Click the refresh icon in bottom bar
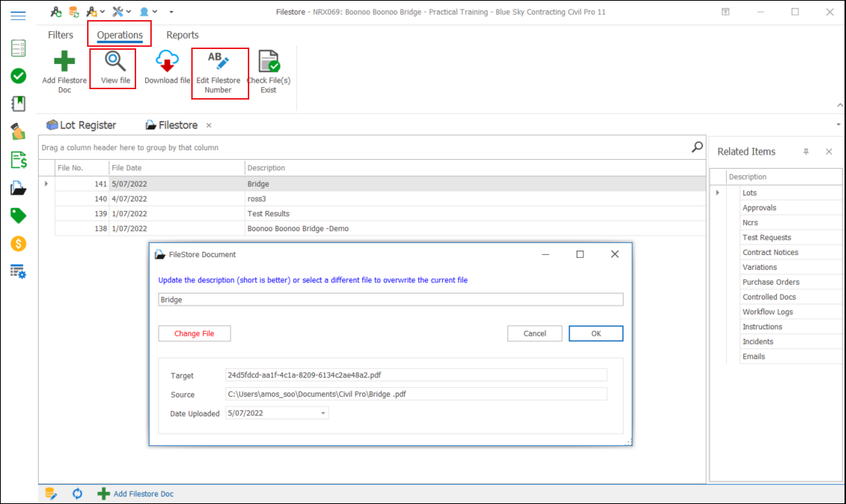The image size is (846, 504). 77,494
